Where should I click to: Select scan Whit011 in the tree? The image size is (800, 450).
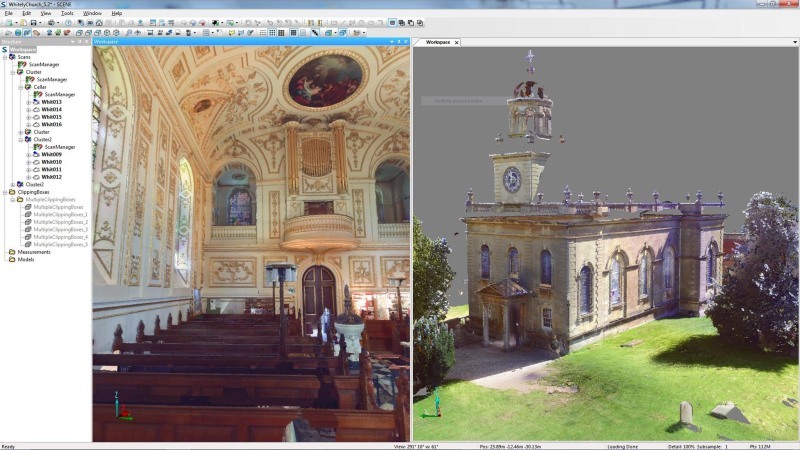pyautogui.click(x=52, y=169)
